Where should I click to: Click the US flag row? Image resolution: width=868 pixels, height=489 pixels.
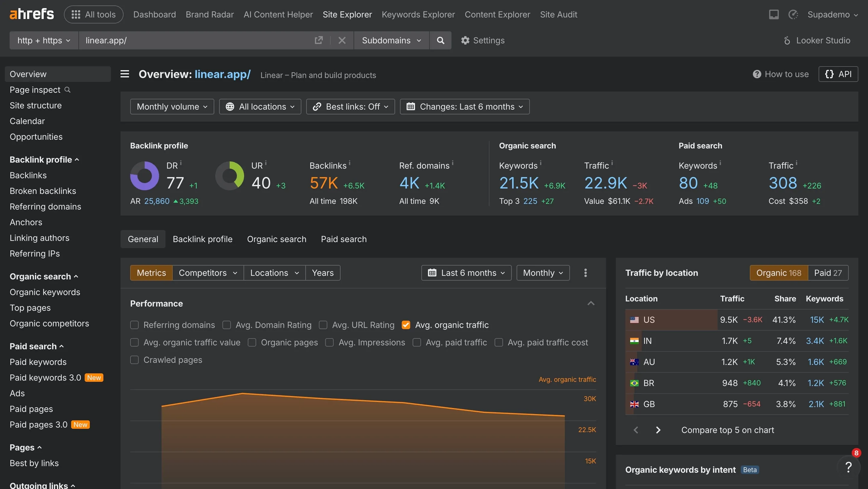[x=737, y=320]
